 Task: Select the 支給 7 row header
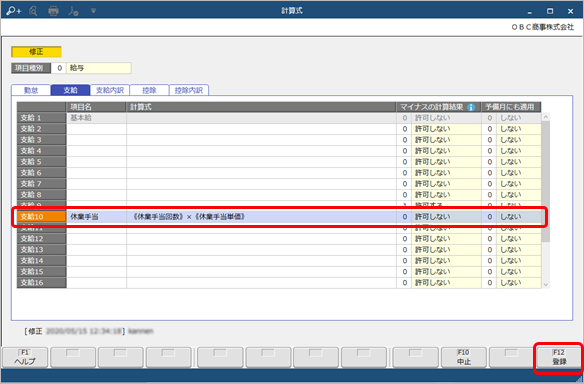tap(41, 184)
